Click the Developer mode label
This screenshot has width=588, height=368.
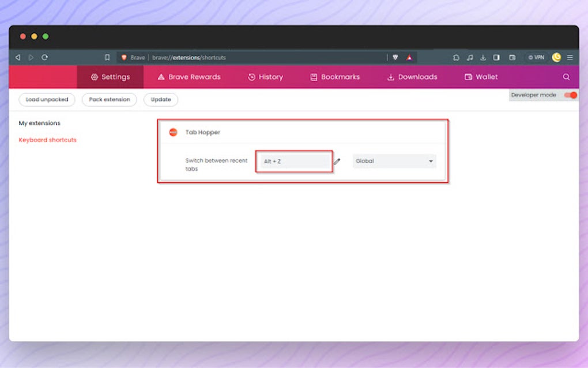[533, 95]
